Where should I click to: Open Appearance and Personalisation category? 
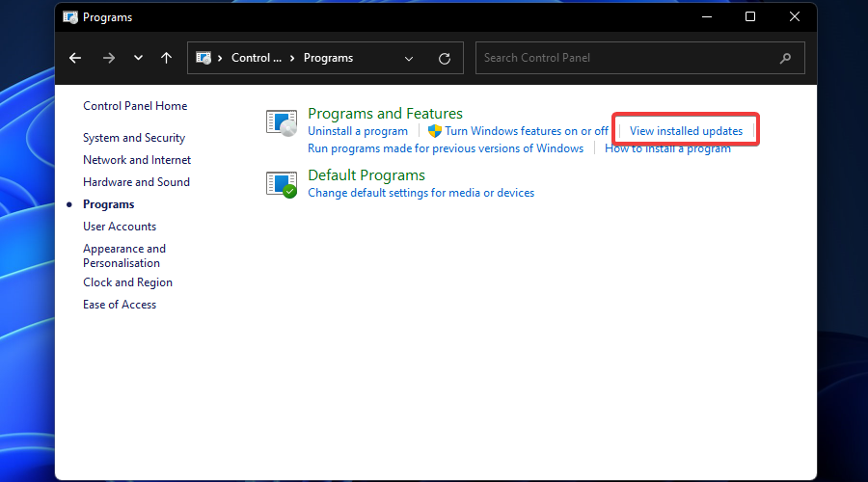[x=124, y=255]
